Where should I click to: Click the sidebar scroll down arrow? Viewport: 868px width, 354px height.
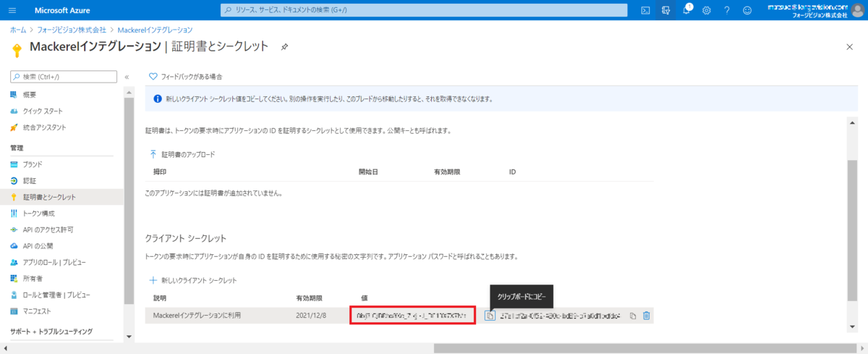(129, 337)
